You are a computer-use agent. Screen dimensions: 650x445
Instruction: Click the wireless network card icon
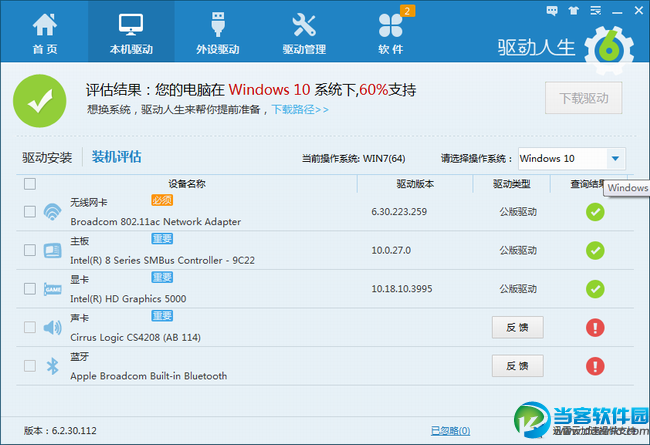point(52,212)
